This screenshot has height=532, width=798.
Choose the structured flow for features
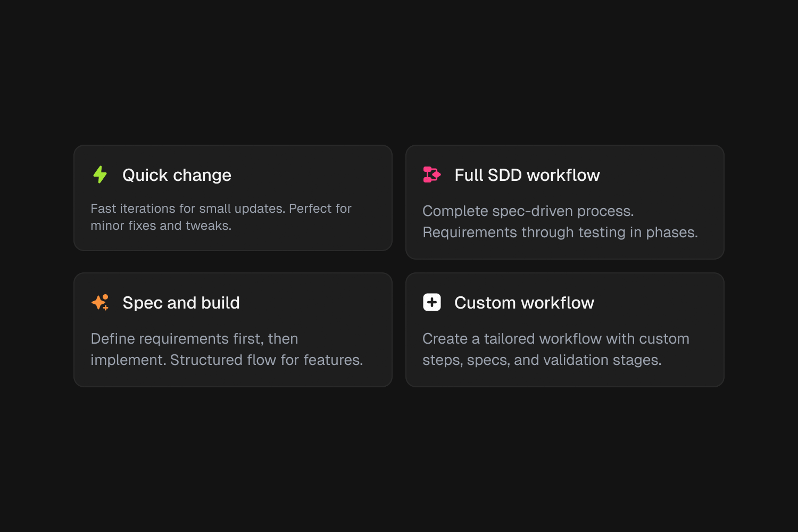coord(232,329)
